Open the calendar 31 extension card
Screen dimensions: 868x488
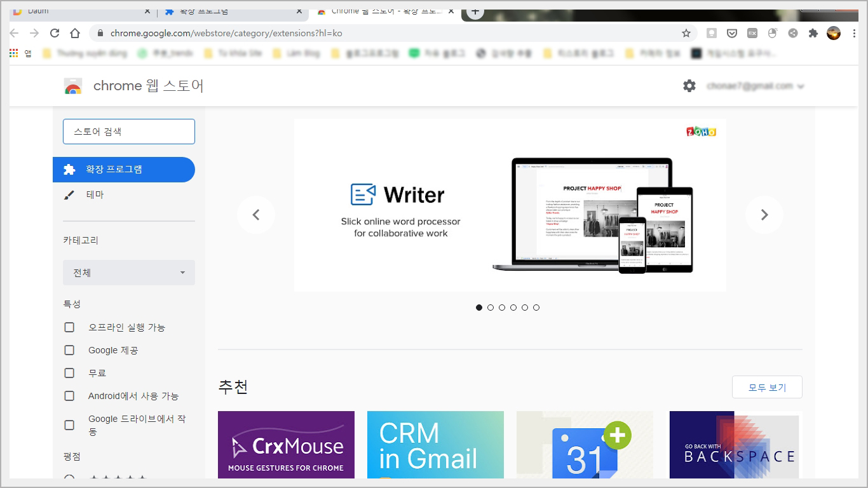point(585,445)
